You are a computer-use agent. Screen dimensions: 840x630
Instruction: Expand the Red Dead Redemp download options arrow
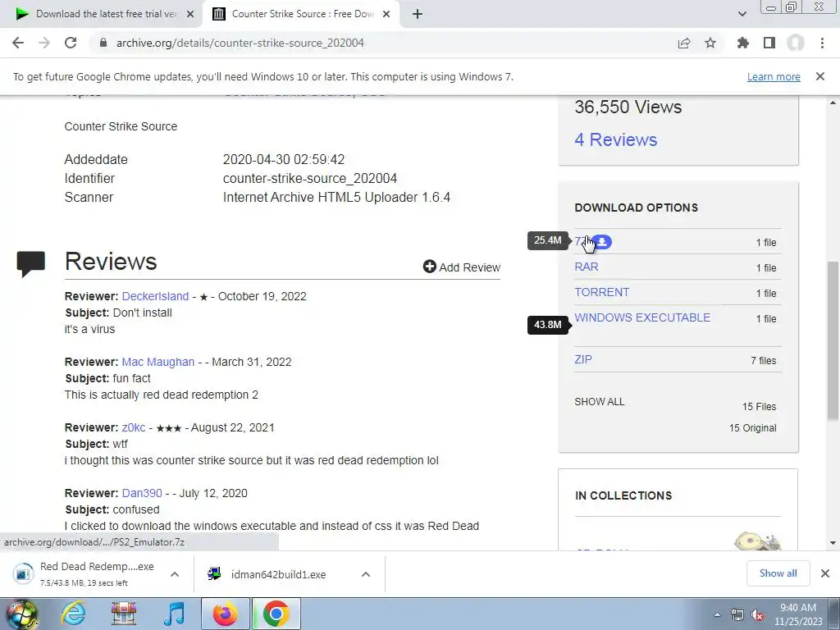pyautogui.click(x=175, y=574)
